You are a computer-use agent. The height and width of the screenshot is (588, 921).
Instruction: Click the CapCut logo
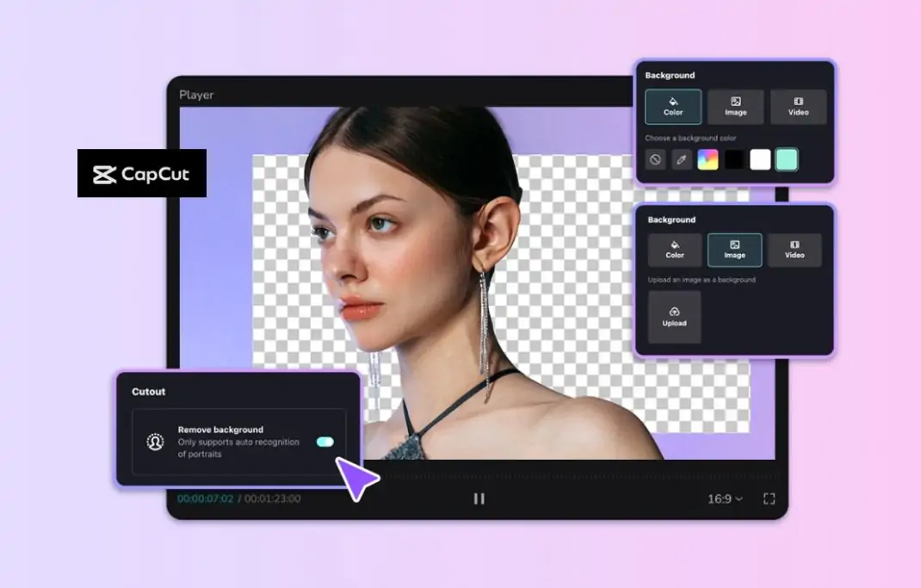coord(141,173)
